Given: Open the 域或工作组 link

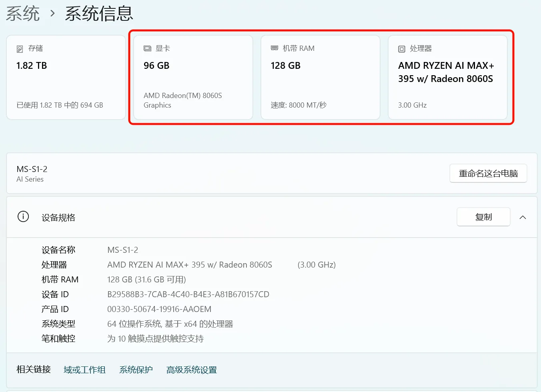Looking at the screenshot, I should click(x=84, y=370).
